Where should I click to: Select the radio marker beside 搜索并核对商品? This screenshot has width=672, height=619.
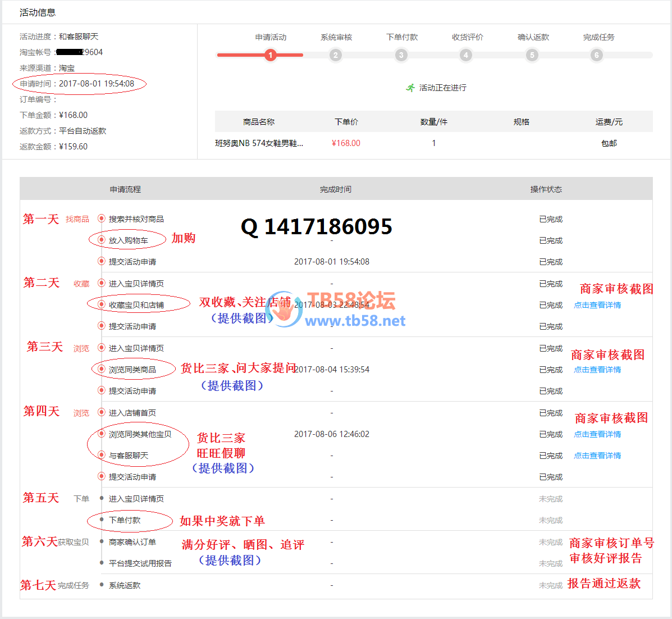pyautogui.click(x=102, y=219)
